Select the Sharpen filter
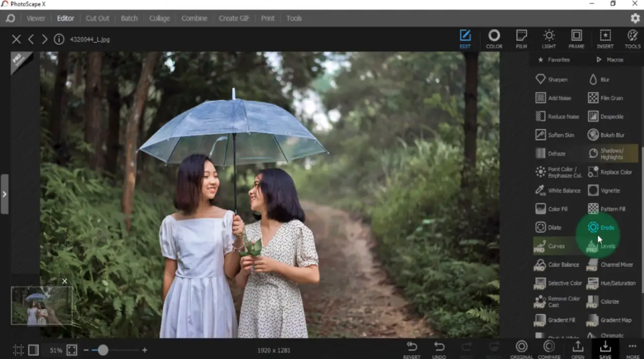Image resolution: width=644 pixels, height=359 pixels. point(552,80)
